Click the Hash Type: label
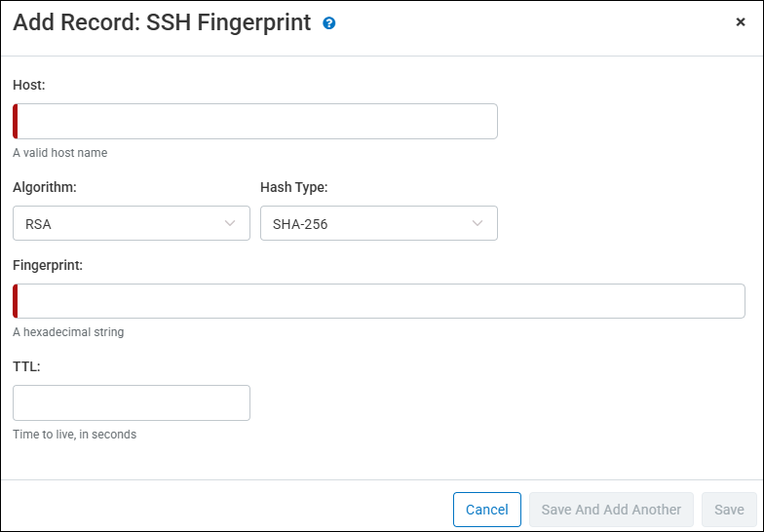Viewport: 764px width, 532px height. point(293,187)
